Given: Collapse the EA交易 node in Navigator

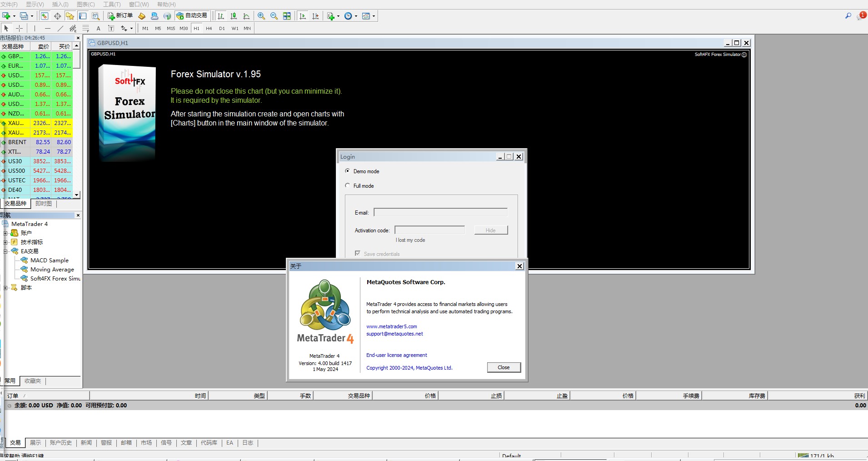Looking at the screenshot, I should (5, 251).
